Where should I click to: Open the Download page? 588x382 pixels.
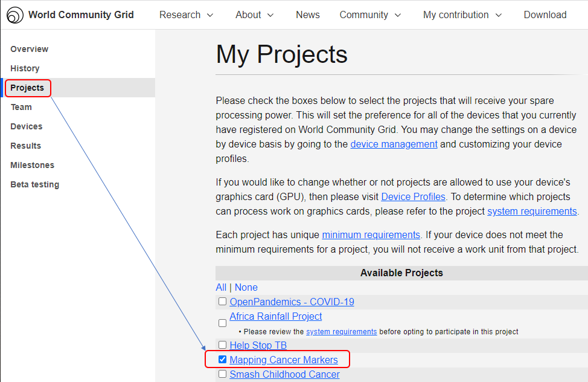[545, 15]
